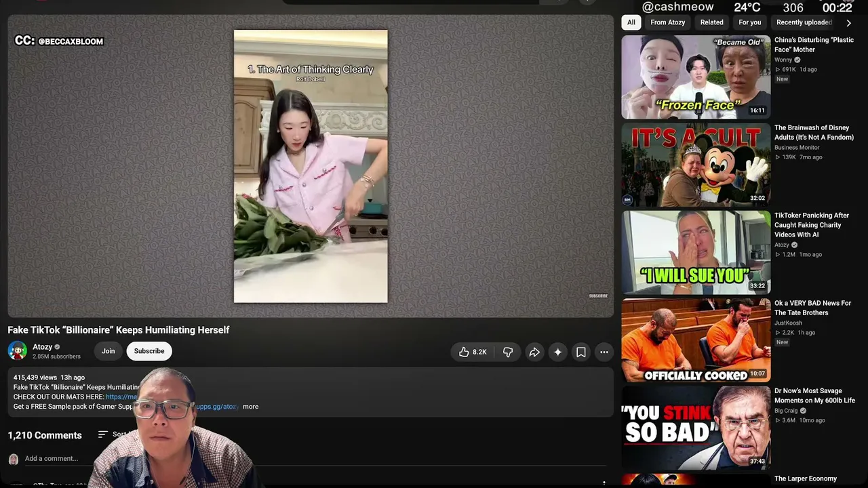Image resolution: width=868 pixels, height=488 pixels.
Task: Click the "New" badge under JustKoosh
Action: click(x=783, y=342)
